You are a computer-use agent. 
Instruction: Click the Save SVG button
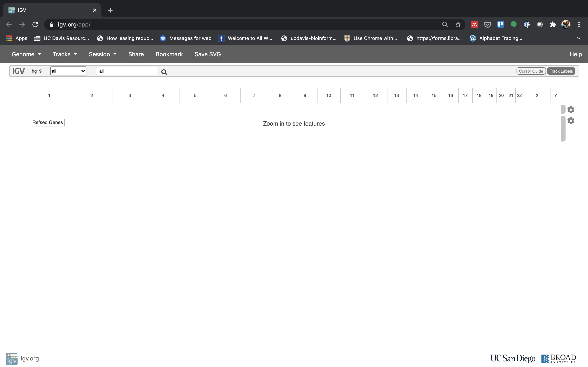207,54
